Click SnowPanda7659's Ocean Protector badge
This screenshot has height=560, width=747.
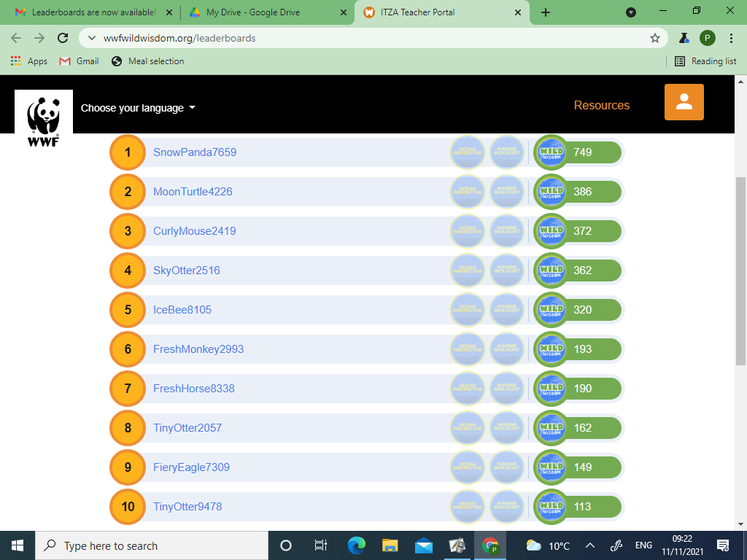[x=468, y=152]
